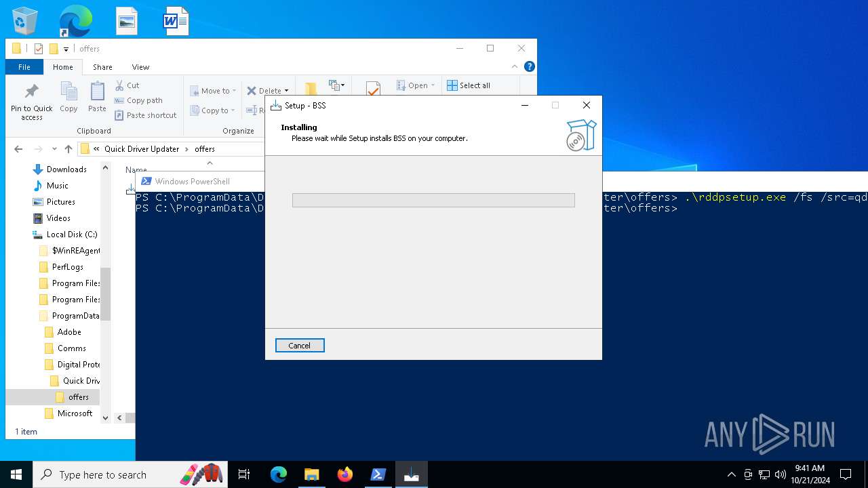
Task: Open the Recycle Bin desktop icon
Action: (25, 20)
